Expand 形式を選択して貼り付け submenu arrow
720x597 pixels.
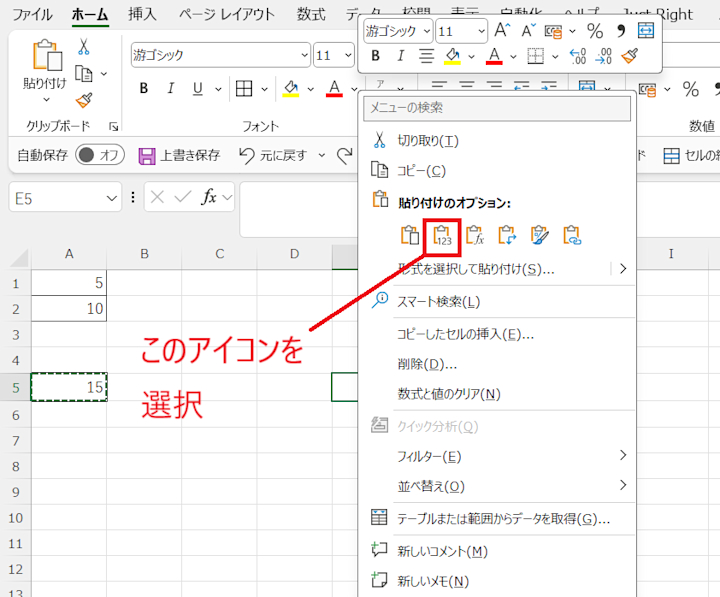point(623,268)
